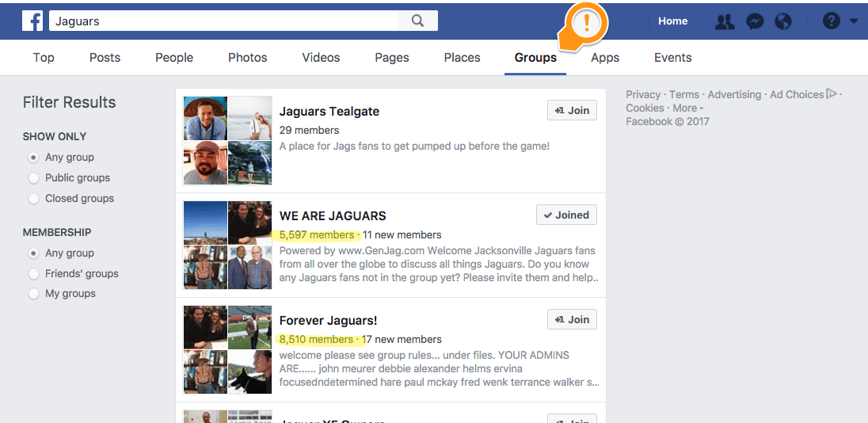This screenshot has width=868, height=423.
Task: Click the Forever Jaguars! group thumbnail
Action: pos(227,350)
